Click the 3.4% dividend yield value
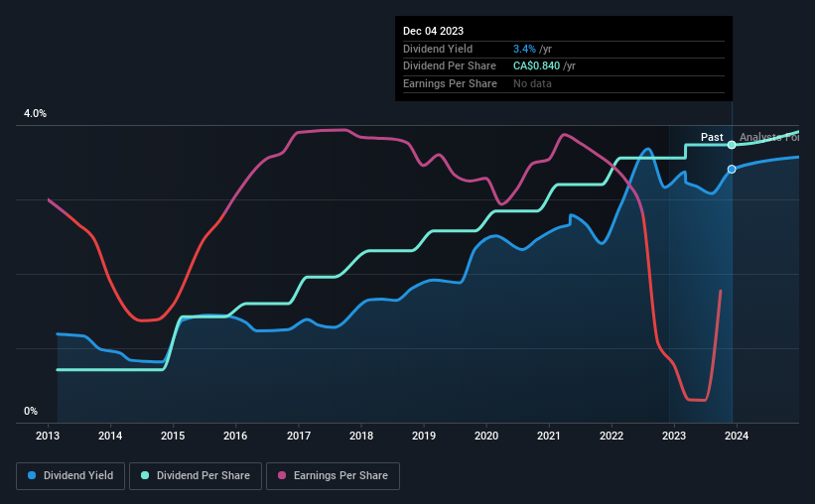Viewport: 815px width, 504px height. click(x=524, y=49)
